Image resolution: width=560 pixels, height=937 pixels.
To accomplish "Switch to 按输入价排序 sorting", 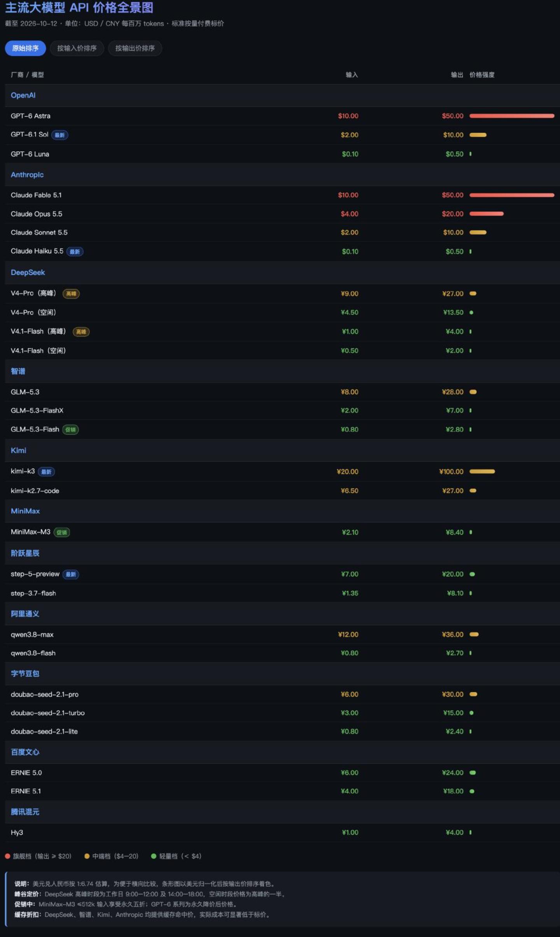I will (77, 48).
